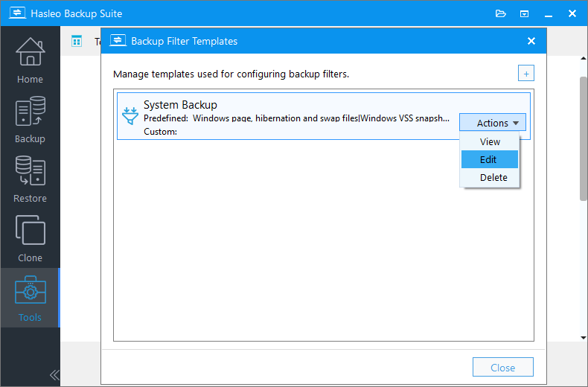Click the Close button in dialog footer

point(503,367)
